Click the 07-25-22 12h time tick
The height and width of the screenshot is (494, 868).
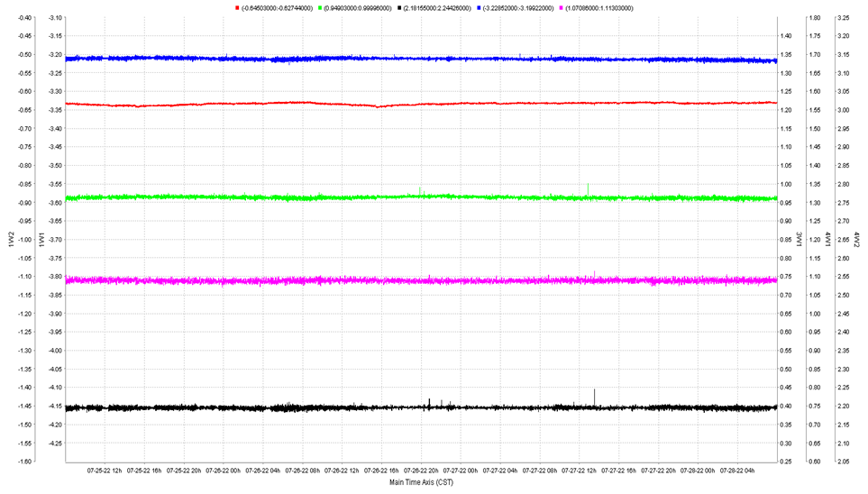pyautogui.click(x=105, y=470)
